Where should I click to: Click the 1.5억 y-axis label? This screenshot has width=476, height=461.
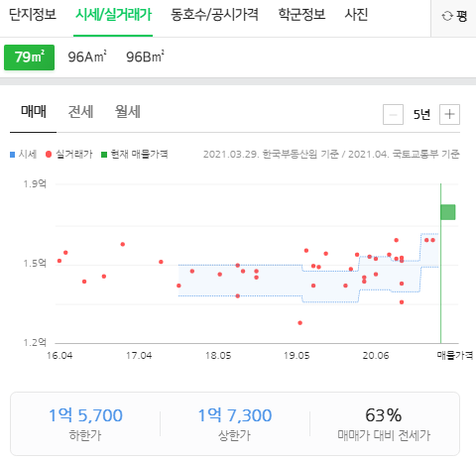point(35,264)
